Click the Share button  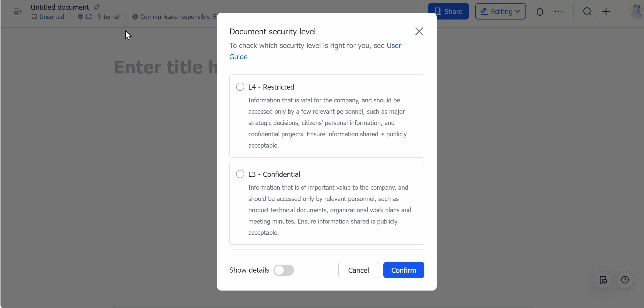pyautogui.click(x=448, y=11)
